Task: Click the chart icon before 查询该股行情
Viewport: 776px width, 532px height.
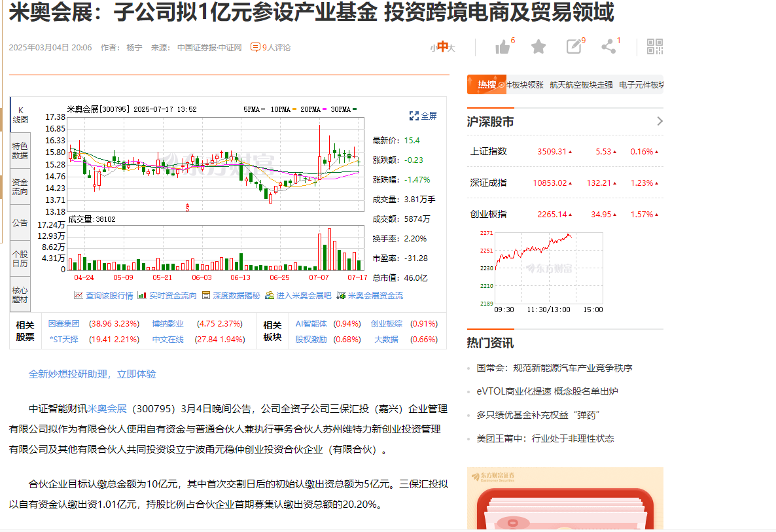Action: pos(79,295)
